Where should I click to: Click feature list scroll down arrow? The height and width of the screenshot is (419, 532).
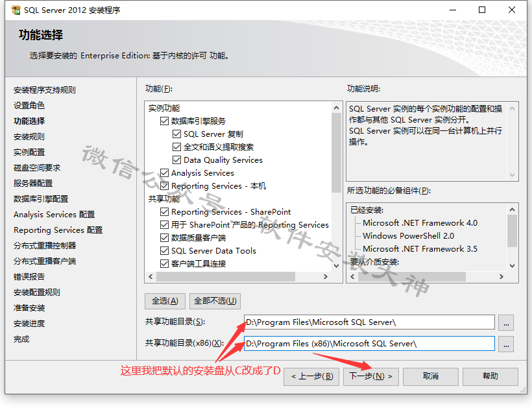(x=336, y=266)
